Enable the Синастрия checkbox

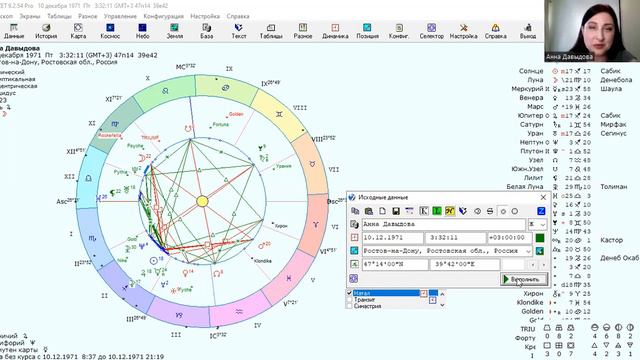pyautogui.click(x=349, y=306)
